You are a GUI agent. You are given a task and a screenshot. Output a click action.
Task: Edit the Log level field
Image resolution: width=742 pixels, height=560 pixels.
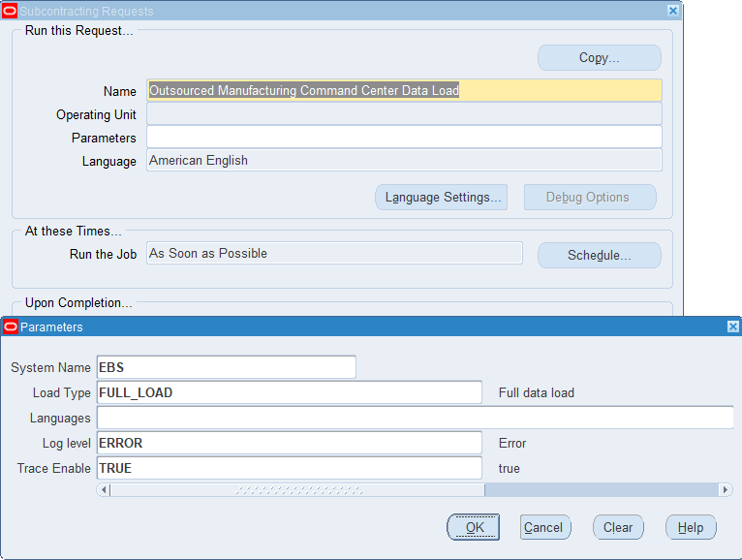(289, 443)
